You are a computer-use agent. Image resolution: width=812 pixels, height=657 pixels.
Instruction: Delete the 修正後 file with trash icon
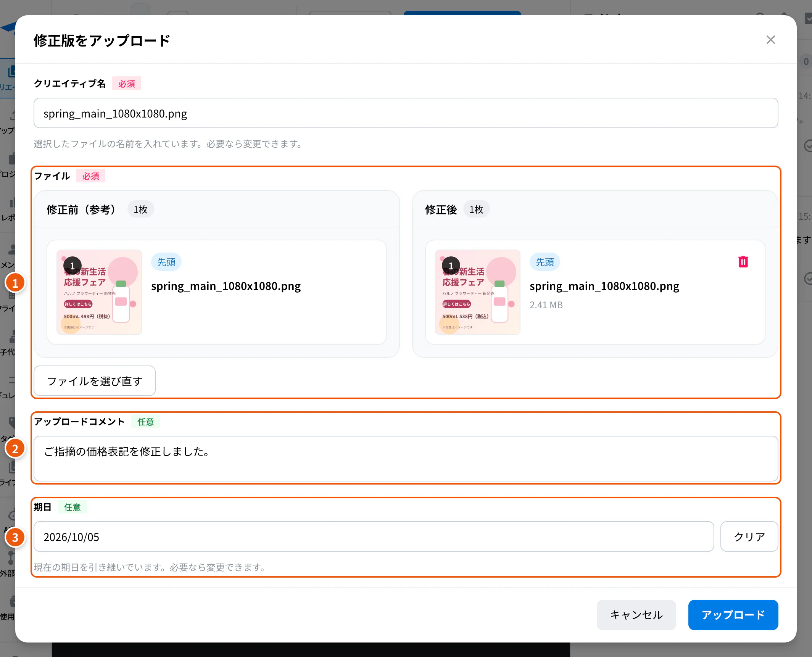point(743,262)
